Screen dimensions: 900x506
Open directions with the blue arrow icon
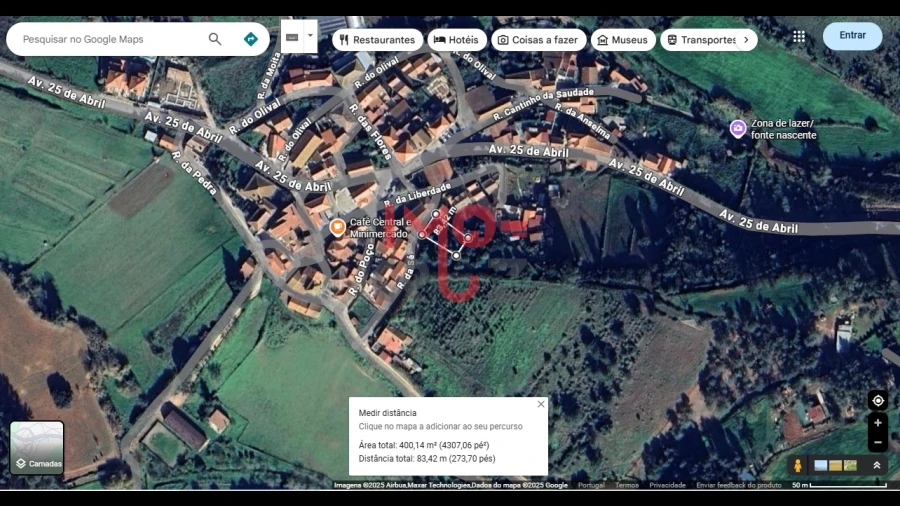click(251, 39)
